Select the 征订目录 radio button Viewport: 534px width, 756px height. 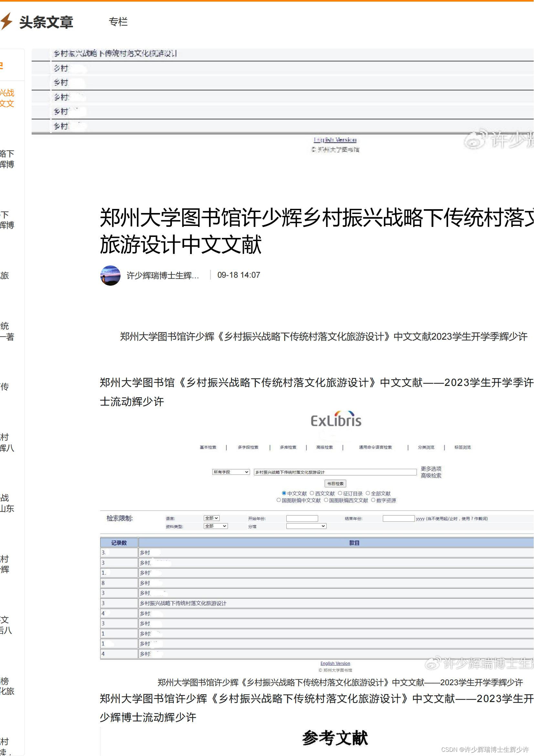pos(340,493)
